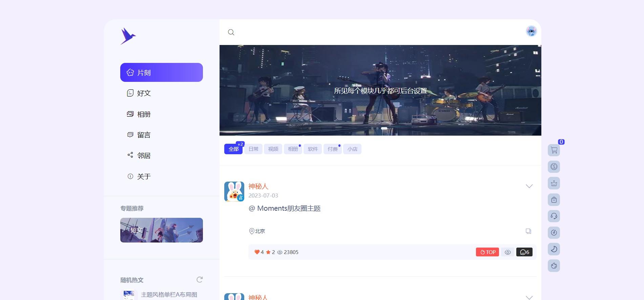
Task: Open the 短文 featured topic thumbnail
Action: (x=162, y=230)
